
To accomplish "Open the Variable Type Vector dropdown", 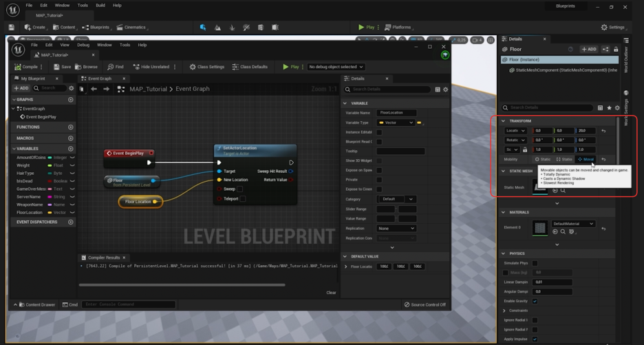I will click(x=396, y=123).
